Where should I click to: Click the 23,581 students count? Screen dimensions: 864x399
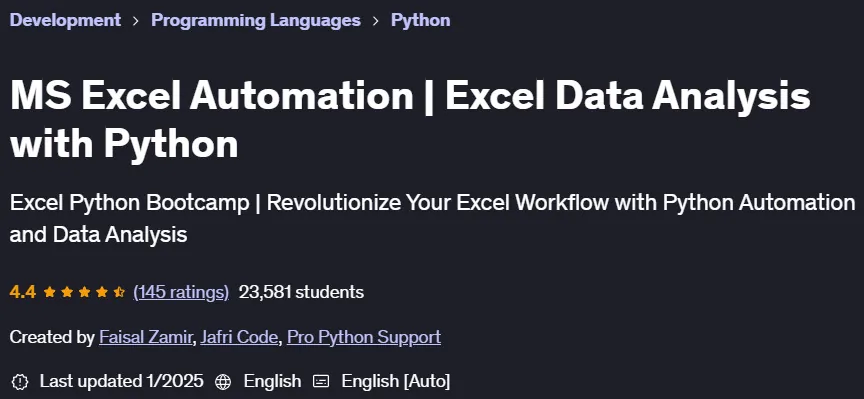coord(301,292)
